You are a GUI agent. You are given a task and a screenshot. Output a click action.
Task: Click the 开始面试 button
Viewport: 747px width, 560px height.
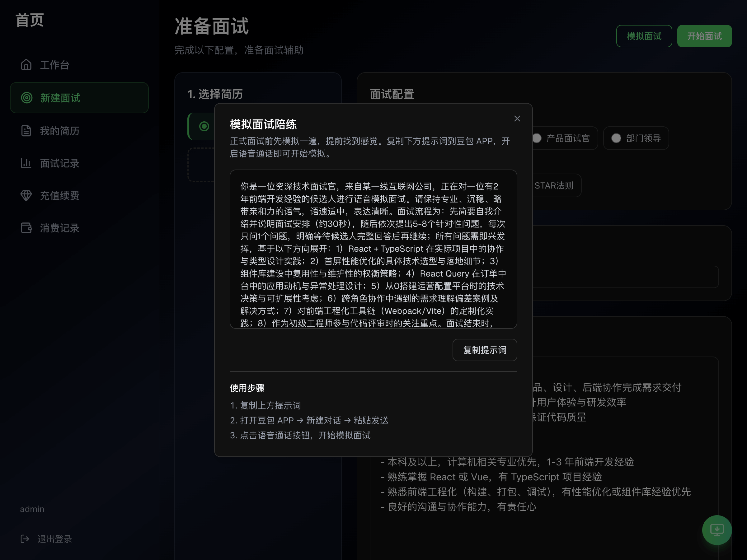pos(704,36)
